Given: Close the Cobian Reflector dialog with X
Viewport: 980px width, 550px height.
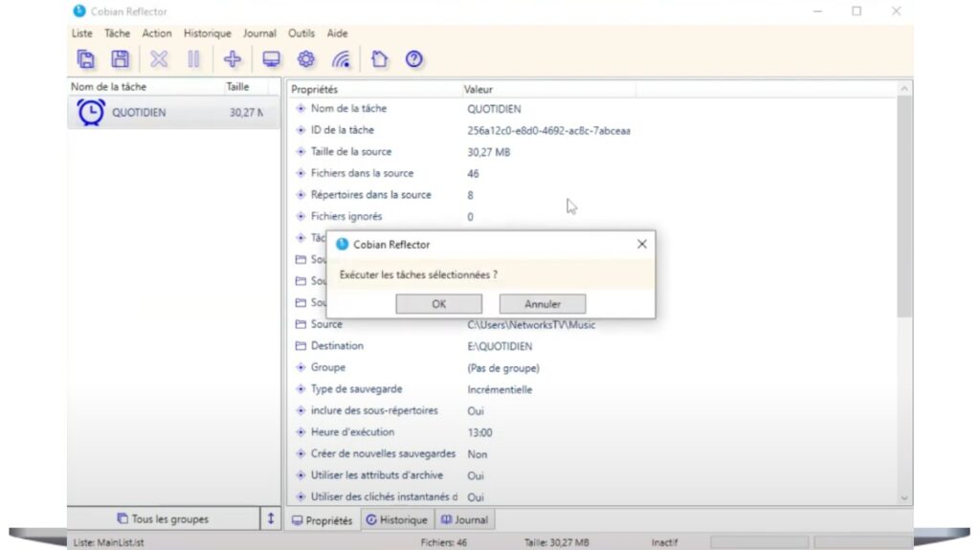Looking at the screenshot, I should click(642, 244).
